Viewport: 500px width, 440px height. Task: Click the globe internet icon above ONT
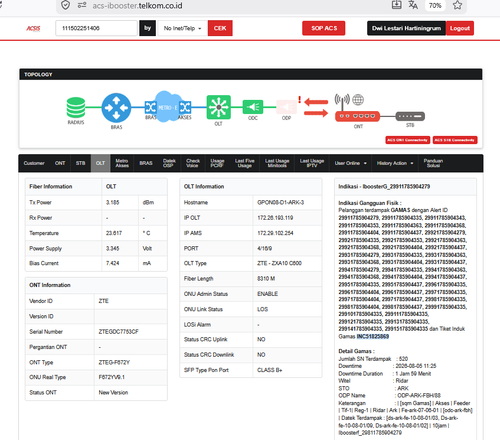click(358, 99)
